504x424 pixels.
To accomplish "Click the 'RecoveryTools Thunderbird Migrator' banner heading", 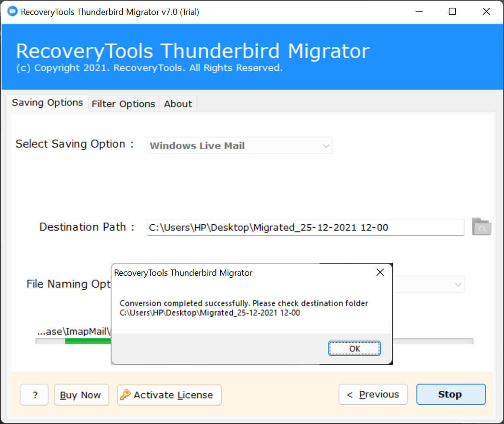I will [193, 51].
